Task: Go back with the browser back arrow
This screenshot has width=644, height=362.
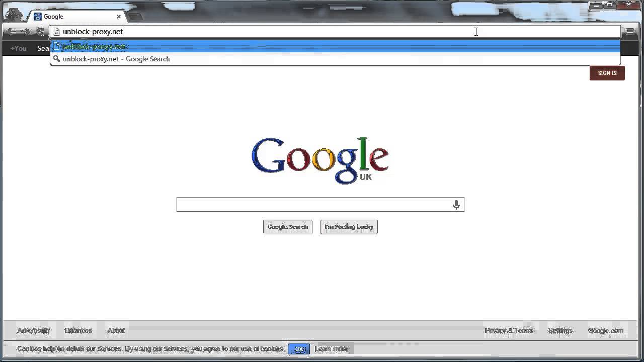Action: (x=12, y=32)
